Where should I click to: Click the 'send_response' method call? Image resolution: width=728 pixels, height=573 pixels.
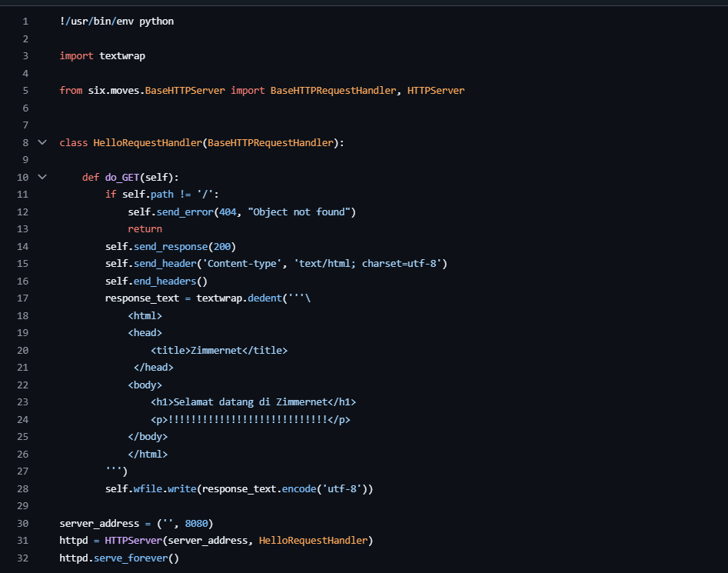[171, 247]
